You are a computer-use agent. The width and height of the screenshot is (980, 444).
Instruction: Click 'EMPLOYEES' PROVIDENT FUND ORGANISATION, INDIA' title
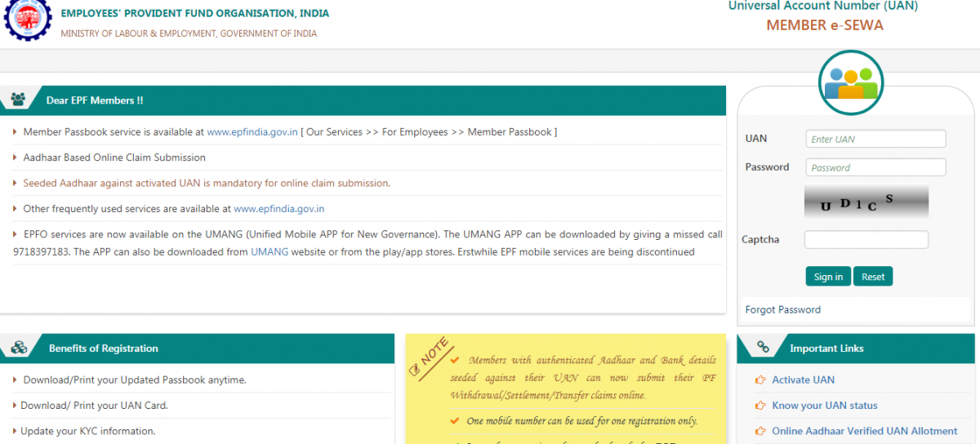196,14
